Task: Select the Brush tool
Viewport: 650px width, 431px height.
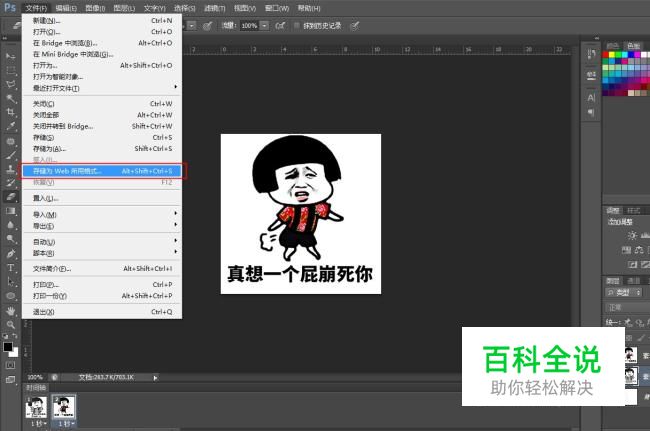Action: [10, 155]
